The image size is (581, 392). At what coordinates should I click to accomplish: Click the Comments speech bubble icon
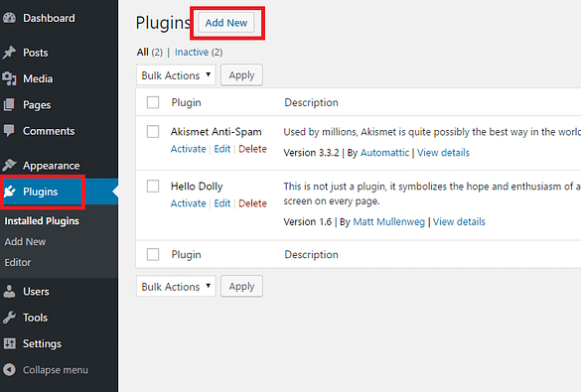click(x=9, y=131)
